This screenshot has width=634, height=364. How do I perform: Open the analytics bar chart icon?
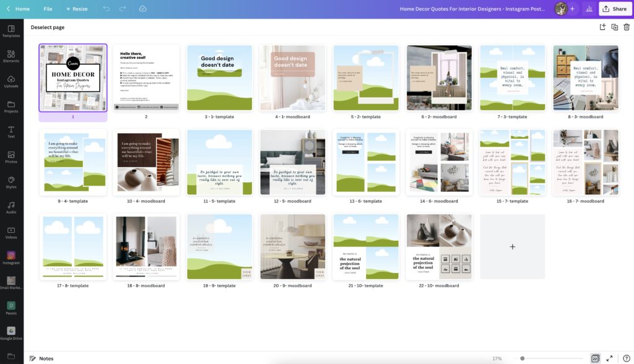pos(589,9)
